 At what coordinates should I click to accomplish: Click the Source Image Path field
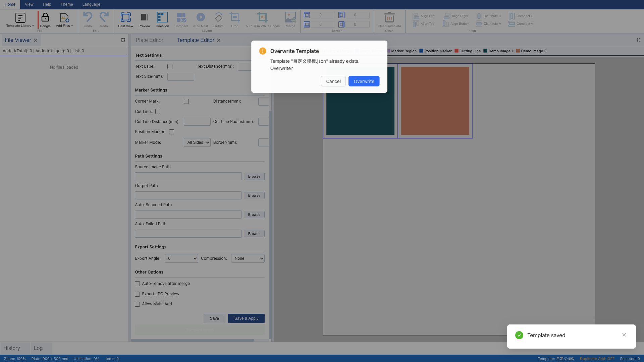pyautogui.click(x=188, y=177)
